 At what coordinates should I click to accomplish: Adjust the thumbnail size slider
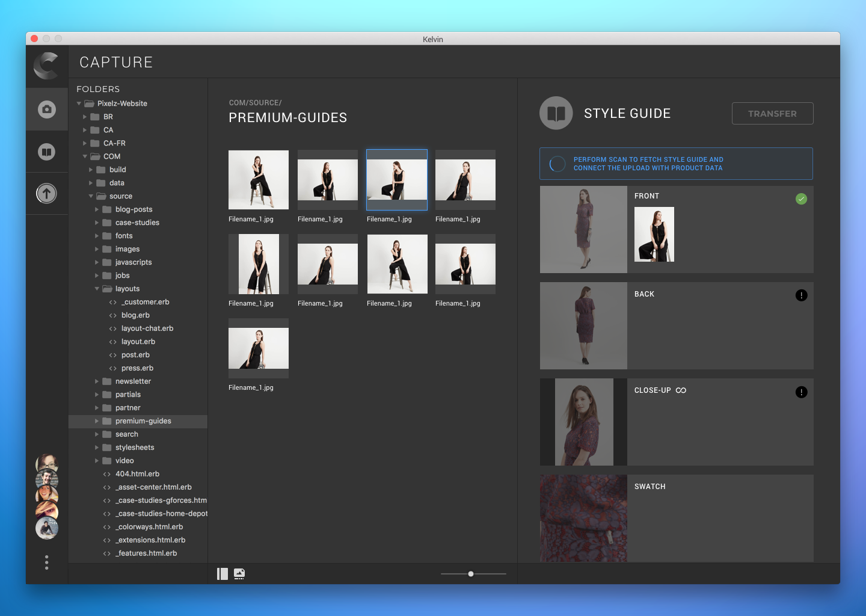[471, 574]
